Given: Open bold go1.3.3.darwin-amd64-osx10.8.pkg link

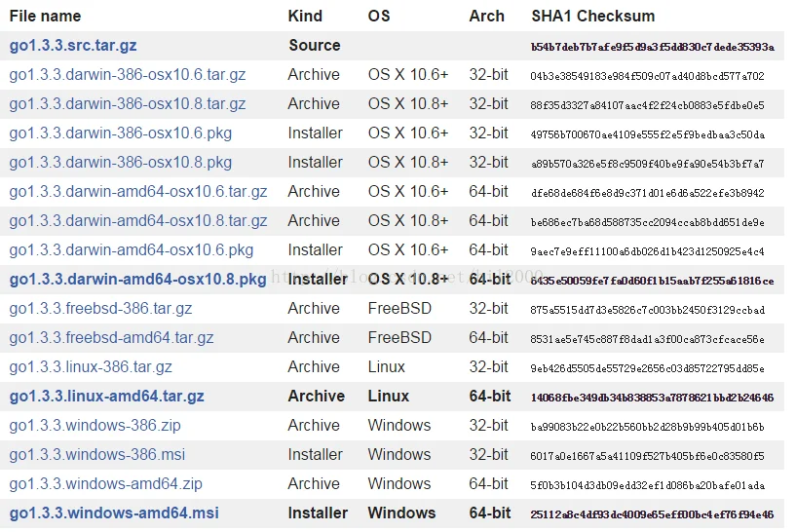Looking at the screenshot, I should coord(138,280).
